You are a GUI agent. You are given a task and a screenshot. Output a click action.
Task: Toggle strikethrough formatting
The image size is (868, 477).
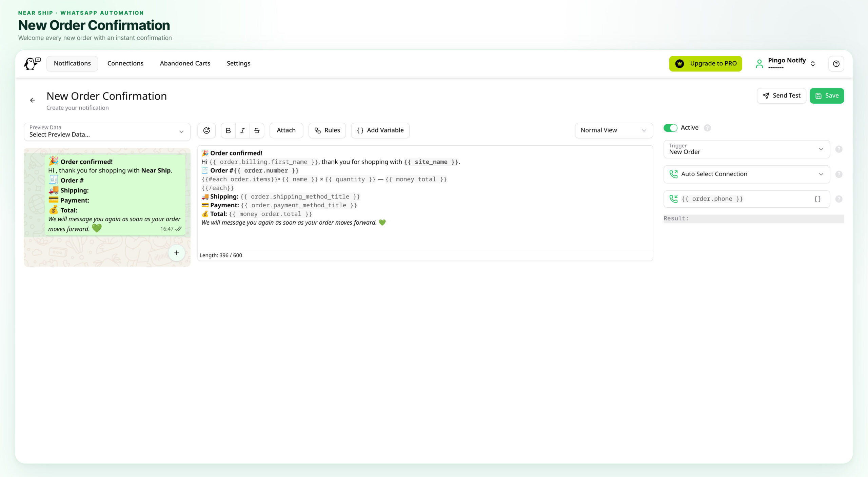pyautogui.click(x=257, y=130)
